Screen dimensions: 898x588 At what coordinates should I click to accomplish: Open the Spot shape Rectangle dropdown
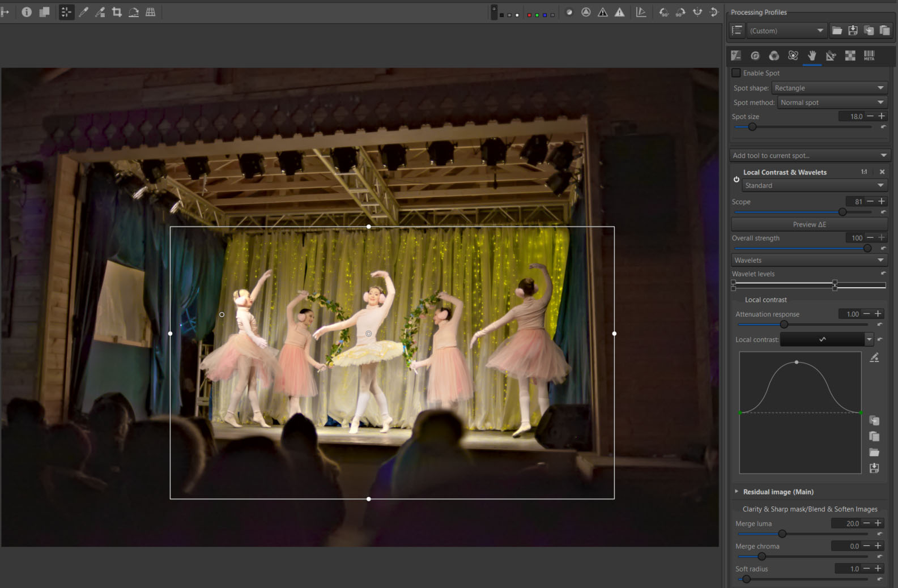pyautogui.click(x=829, y=88)
